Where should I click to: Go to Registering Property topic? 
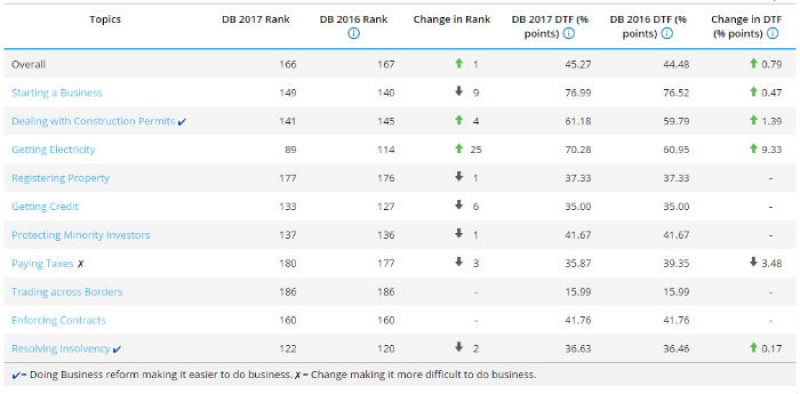60,178
